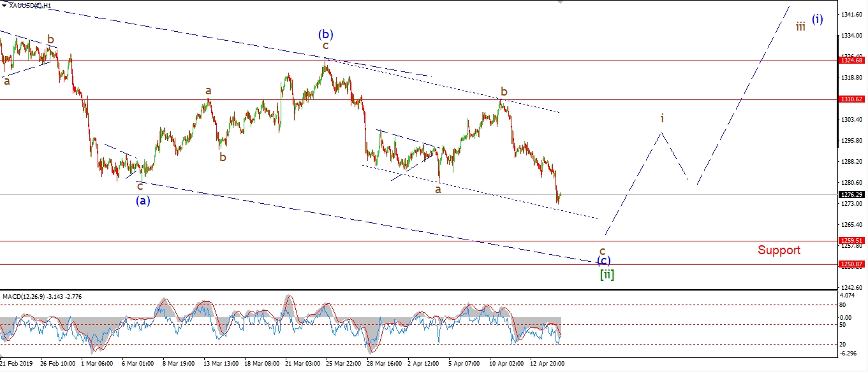Click the 1295.80 price axis value

(x=852, y=141)
